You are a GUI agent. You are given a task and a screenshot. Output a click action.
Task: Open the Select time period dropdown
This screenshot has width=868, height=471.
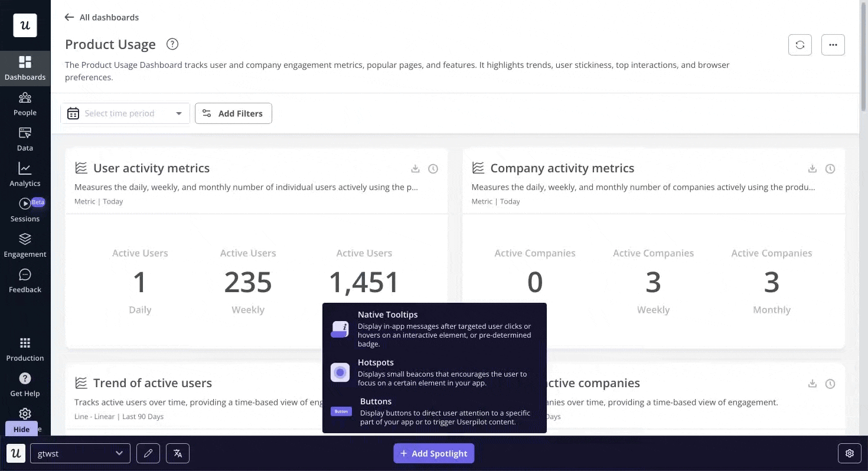[125, 113]
